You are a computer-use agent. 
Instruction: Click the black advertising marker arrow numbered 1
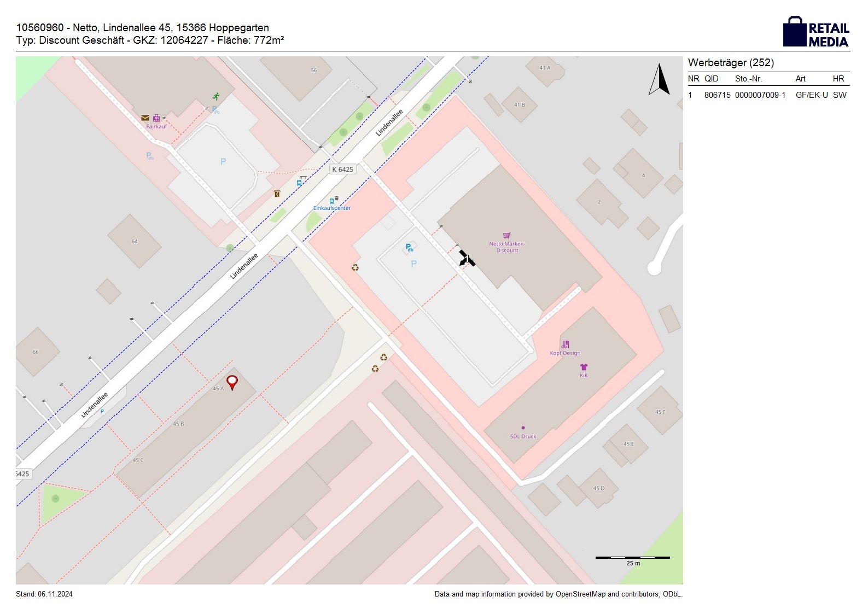coord(466,259)
